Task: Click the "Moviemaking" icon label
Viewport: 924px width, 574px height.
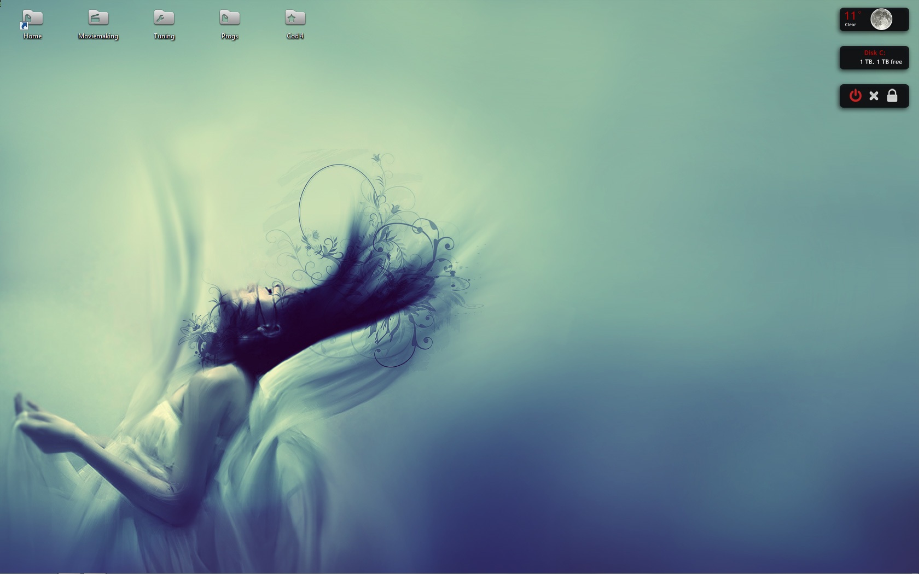Action: (98, 36)
